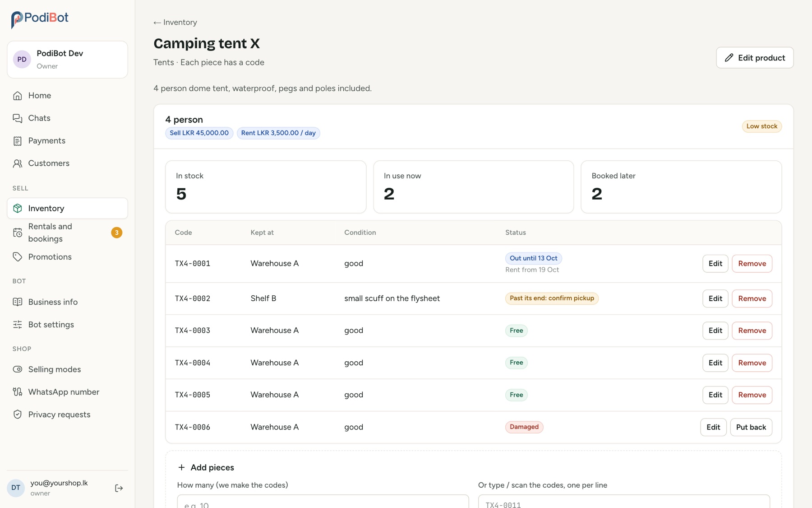
Task: Click the Damaged status badge
Action: coord(524,427)
